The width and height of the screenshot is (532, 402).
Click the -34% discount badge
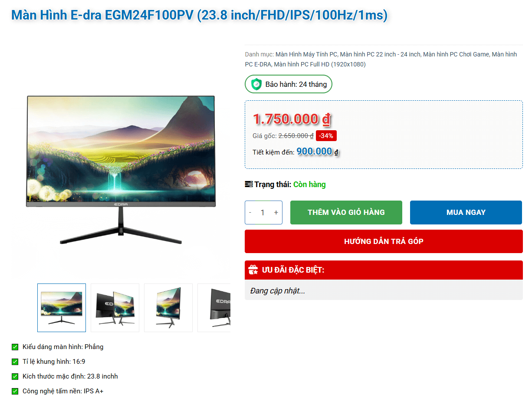326,136
